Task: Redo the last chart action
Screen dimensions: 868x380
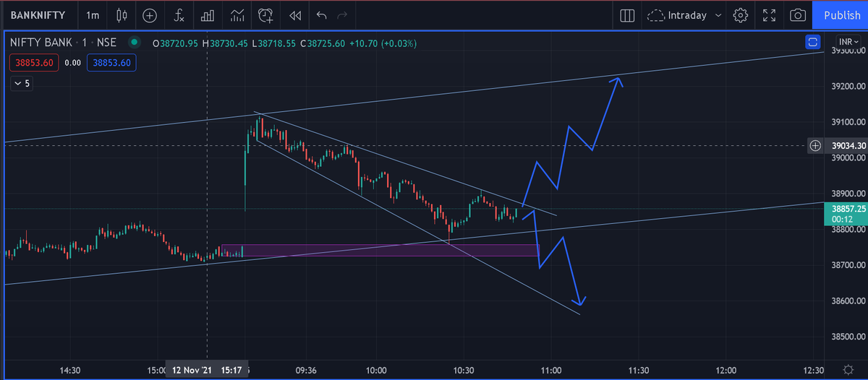Action: [343, 14]
